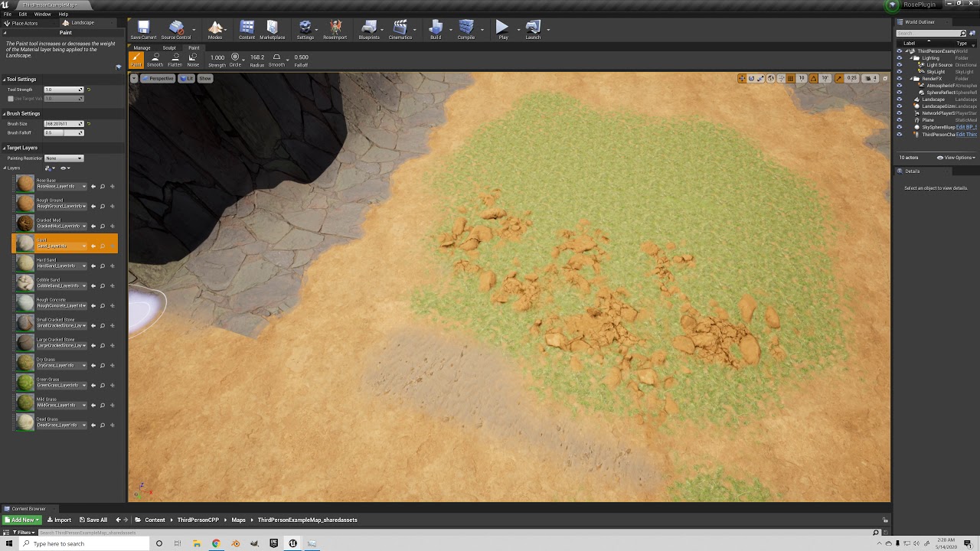The width and height of the screenshot is (980, 551).
Task: Click the World Outliner search field
Action: [x=931, y=33]
